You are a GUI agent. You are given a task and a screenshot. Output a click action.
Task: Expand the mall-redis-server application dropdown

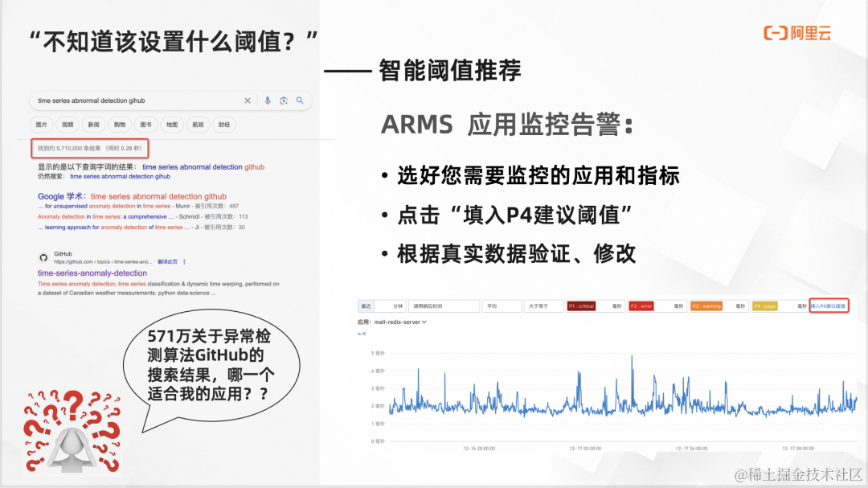(x=400, y=322)
